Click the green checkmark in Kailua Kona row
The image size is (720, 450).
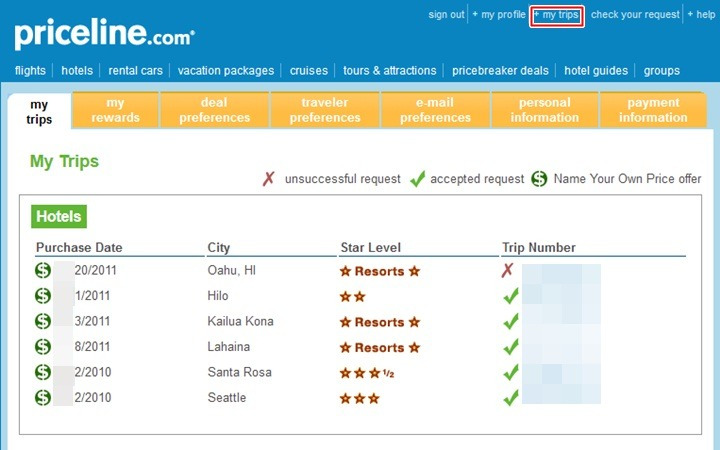pos(511,321)
